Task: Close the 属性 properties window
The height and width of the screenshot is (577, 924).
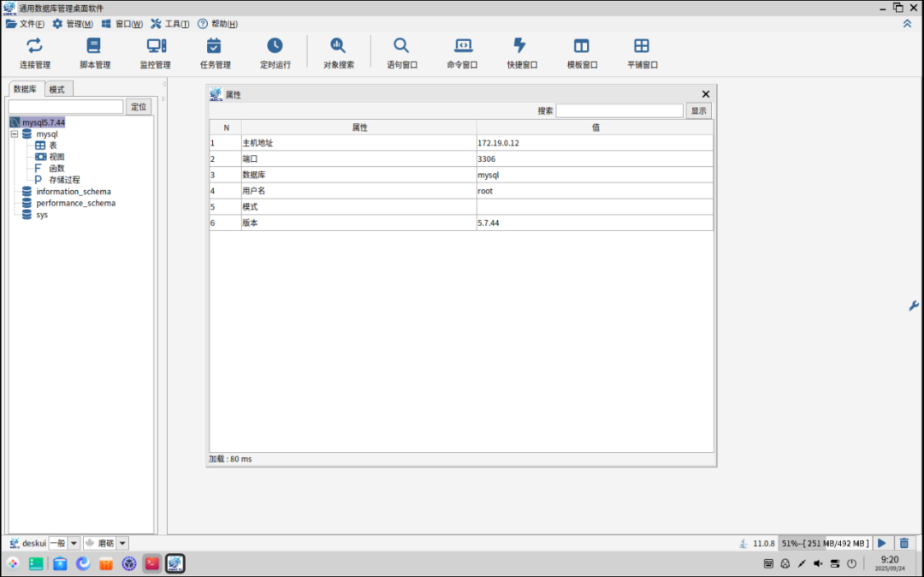Action: point(705,94)
